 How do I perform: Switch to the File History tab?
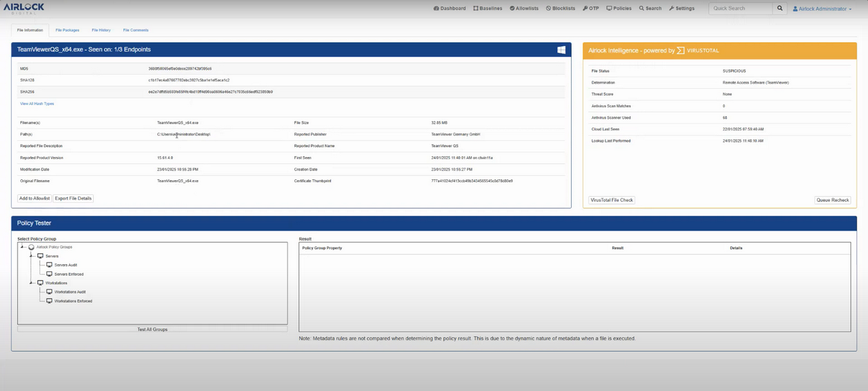pos(100,30)
